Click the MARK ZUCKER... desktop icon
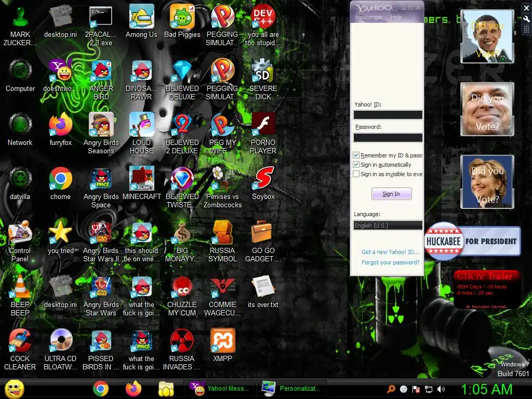 click(x=20, y=25)
